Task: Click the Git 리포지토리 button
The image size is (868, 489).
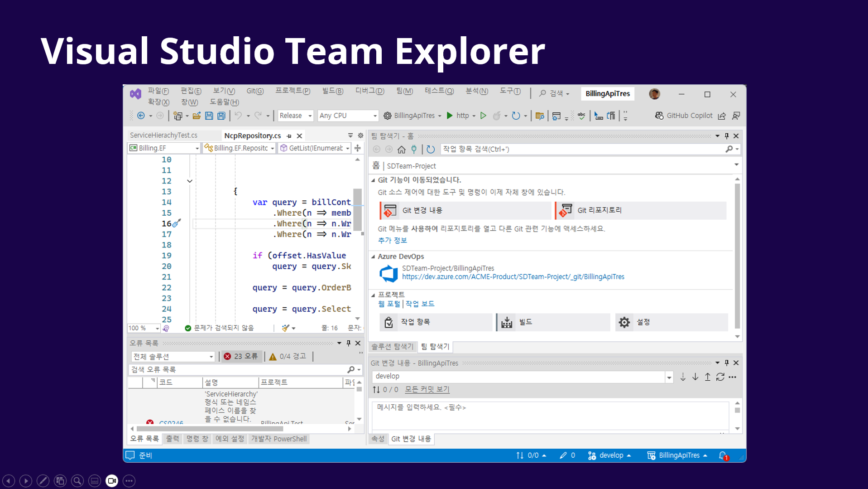Action: point(641,210)
